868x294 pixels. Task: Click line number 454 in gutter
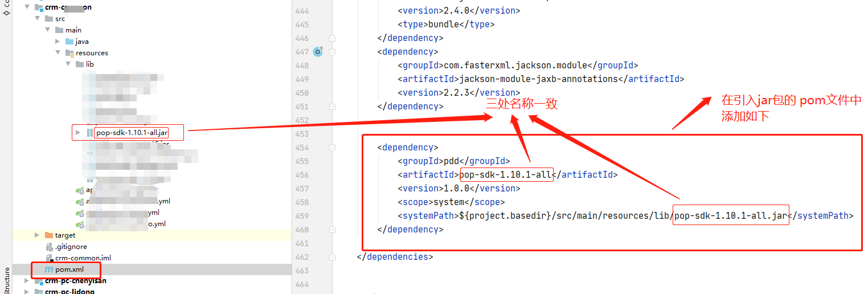pyautogui.click(x=302, y=148)
